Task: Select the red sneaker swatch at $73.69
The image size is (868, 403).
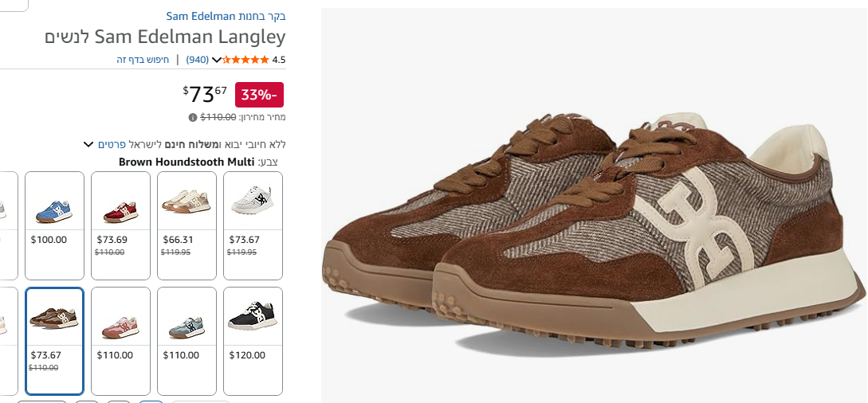Action: coord(120,225)
